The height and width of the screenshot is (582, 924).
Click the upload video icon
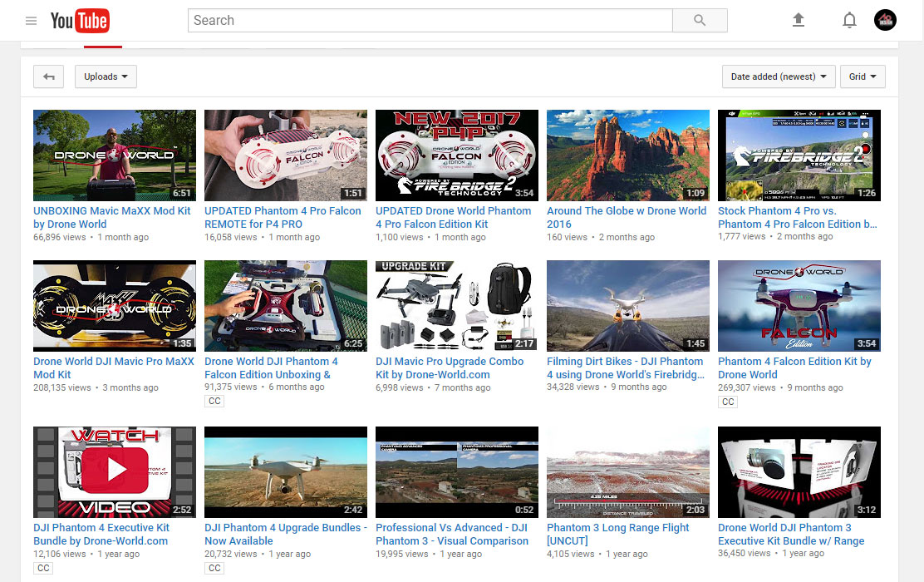798,20
